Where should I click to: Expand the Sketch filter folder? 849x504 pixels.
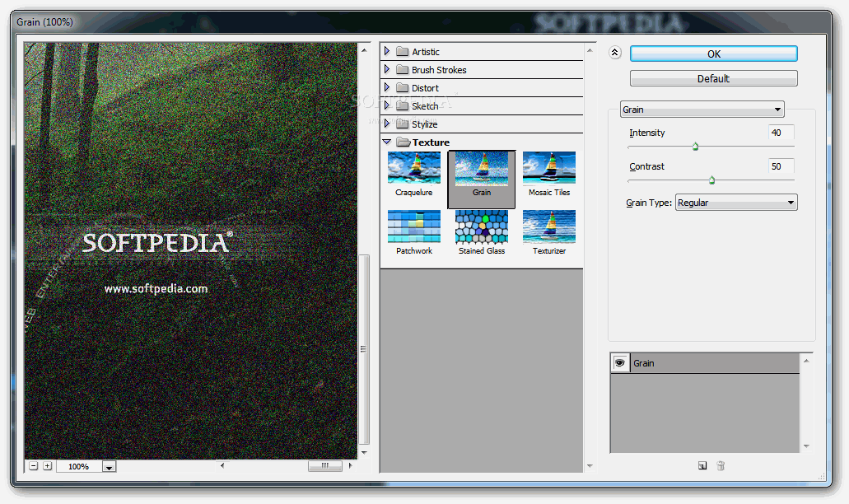[x=386, y=105]
